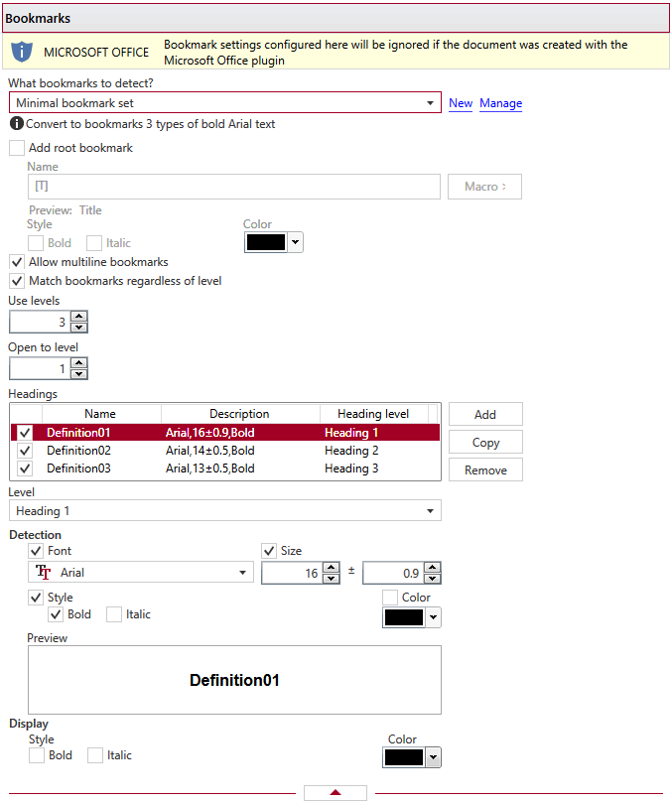672x803 pixels.
Task: Select the Definition03 heading row
Action: pyautogui.click(x=225, y=468)
